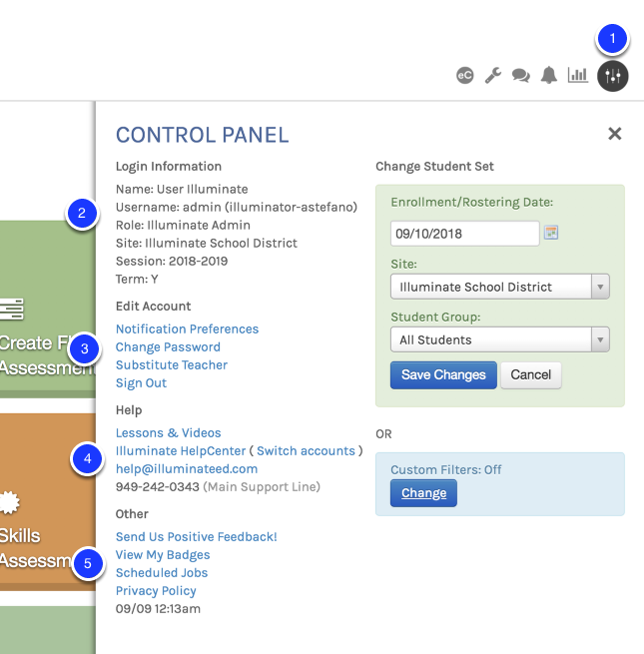Click the Skills Assessment orange tile
The height and width of the screenshot is (654, 644).
[x=48, y=502]
